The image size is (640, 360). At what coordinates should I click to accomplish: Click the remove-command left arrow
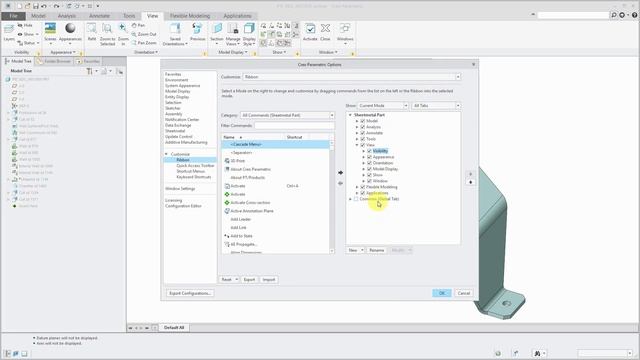(340, 184)
